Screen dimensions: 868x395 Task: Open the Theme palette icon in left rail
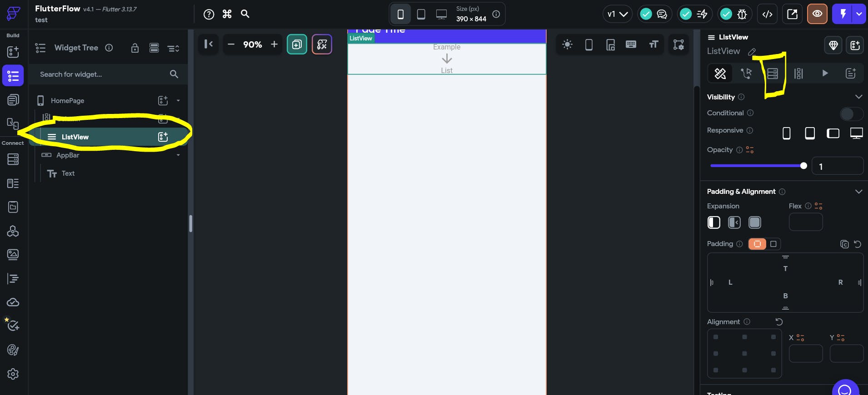coord(13,350)
